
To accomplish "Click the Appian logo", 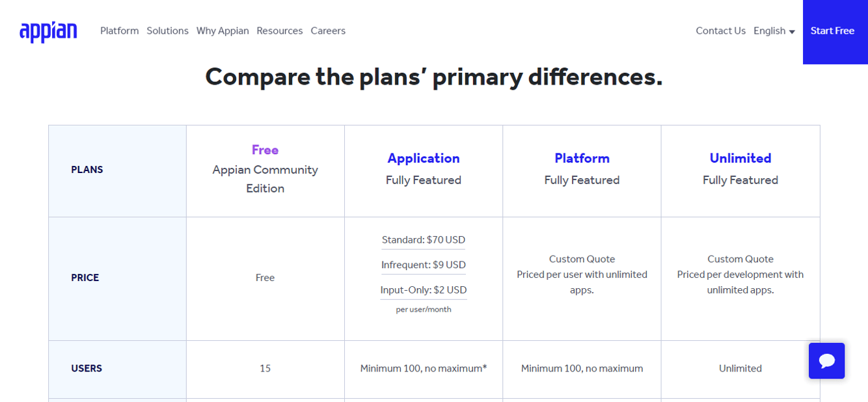I will pos(48,30).
